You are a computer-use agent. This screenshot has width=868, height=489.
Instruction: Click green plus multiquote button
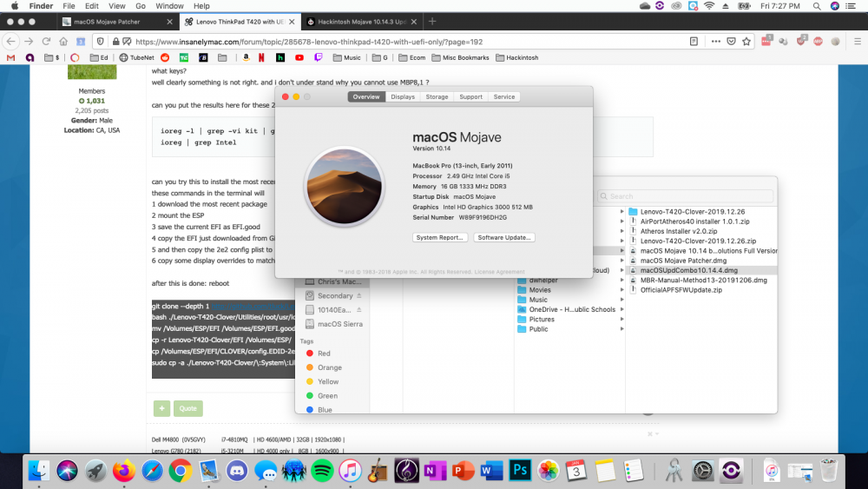161,409
